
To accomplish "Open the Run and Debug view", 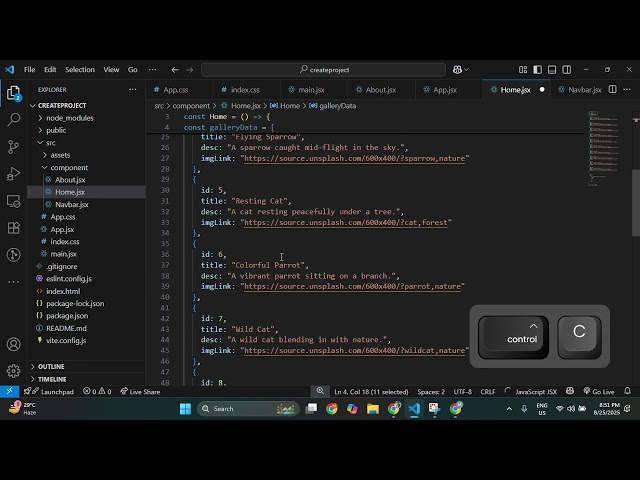I will [13, 174].
